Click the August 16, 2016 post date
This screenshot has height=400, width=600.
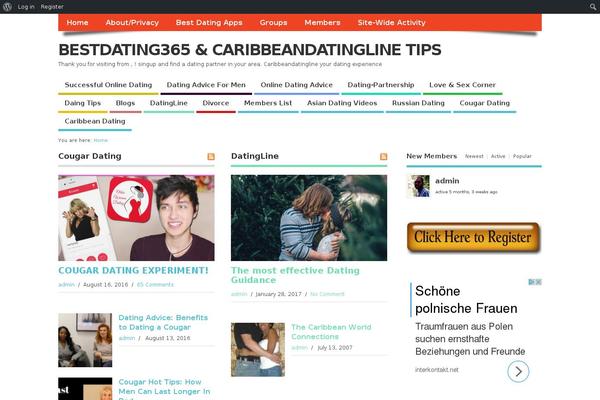tap(106, 285)
